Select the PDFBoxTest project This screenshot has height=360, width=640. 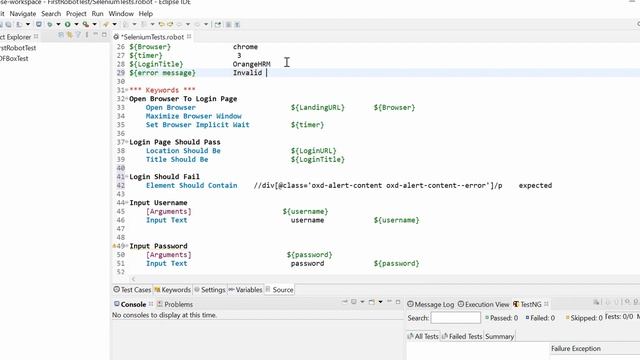tap(14, 58)
